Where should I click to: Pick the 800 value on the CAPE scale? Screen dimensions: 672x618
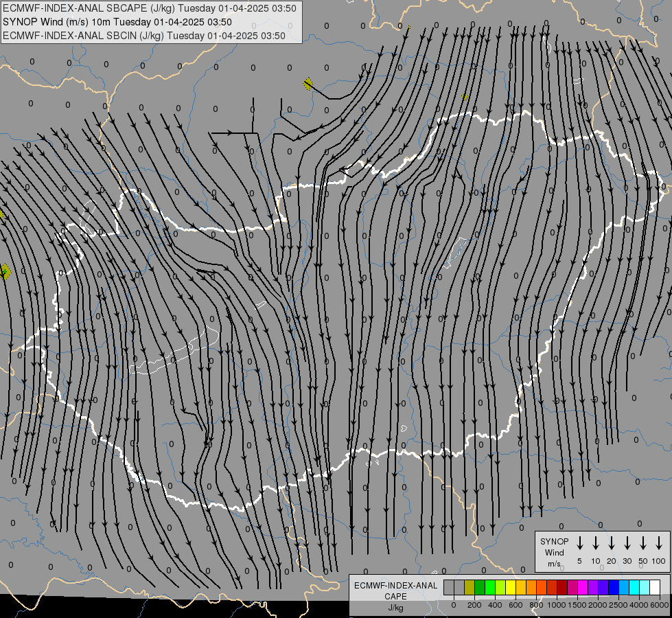pyautogui.click(x=536, y=605)
